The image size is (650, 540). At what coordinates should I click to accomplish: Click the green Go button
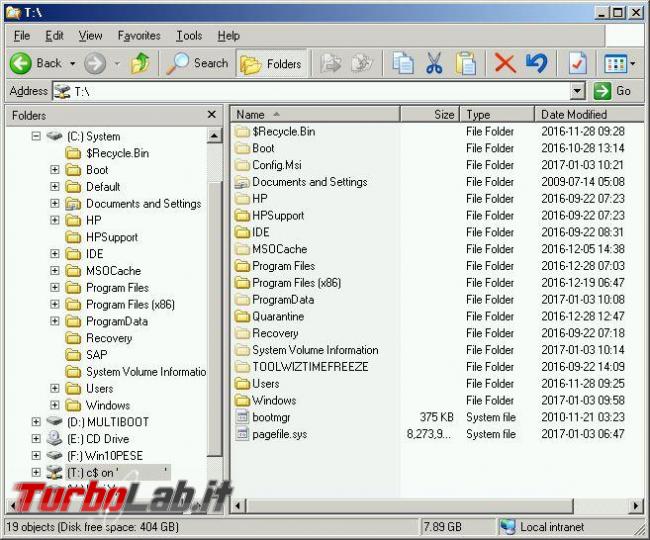point(612,91)
